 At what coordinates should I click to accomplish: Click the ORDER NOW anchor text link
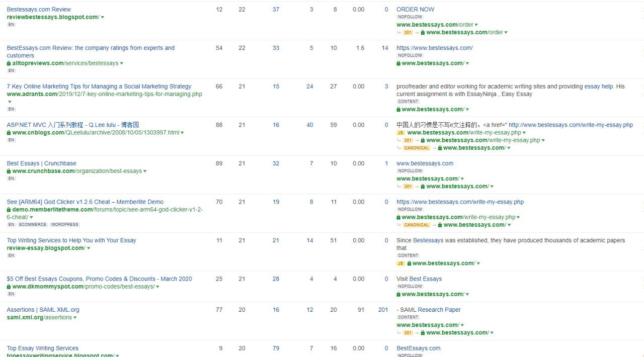click(415, 10)
